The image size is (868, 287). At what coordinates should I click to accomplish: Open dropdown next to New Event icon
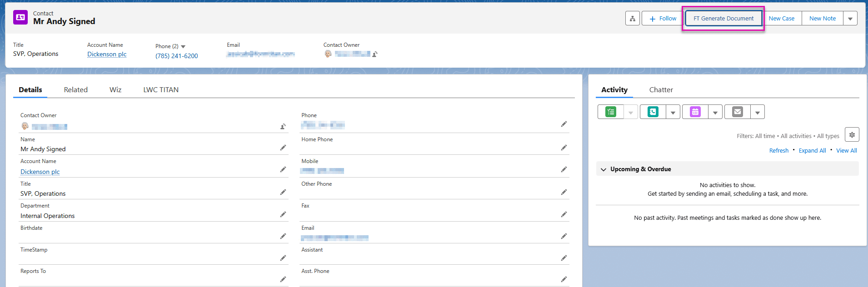coord(715,112)
